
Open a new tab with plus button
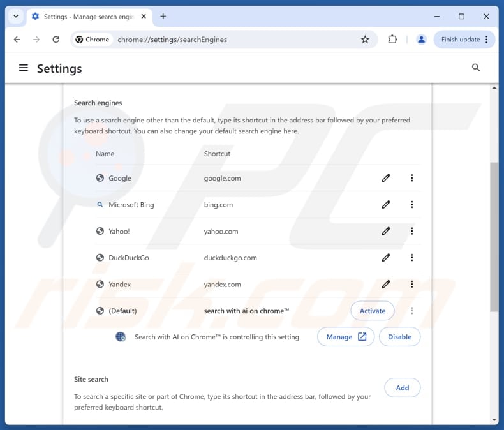point(163,16)
